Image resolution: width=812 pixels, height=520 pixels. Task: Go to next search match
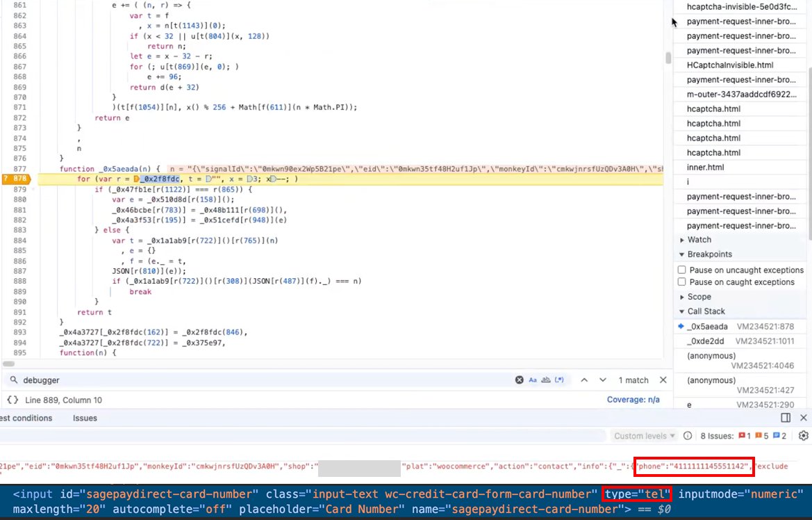pos(603,380)
